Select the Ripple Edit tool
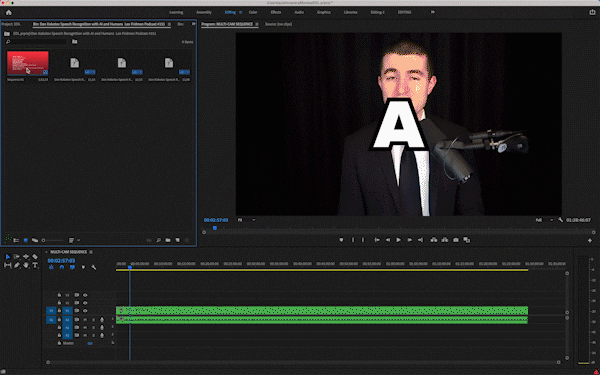Viewport: 600px width, 375px height. click(x=26, y=257)
